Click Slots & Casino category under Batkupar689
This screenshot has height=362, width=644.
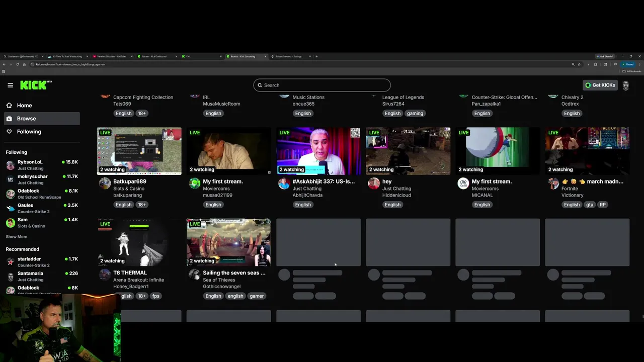pos(129,189)
